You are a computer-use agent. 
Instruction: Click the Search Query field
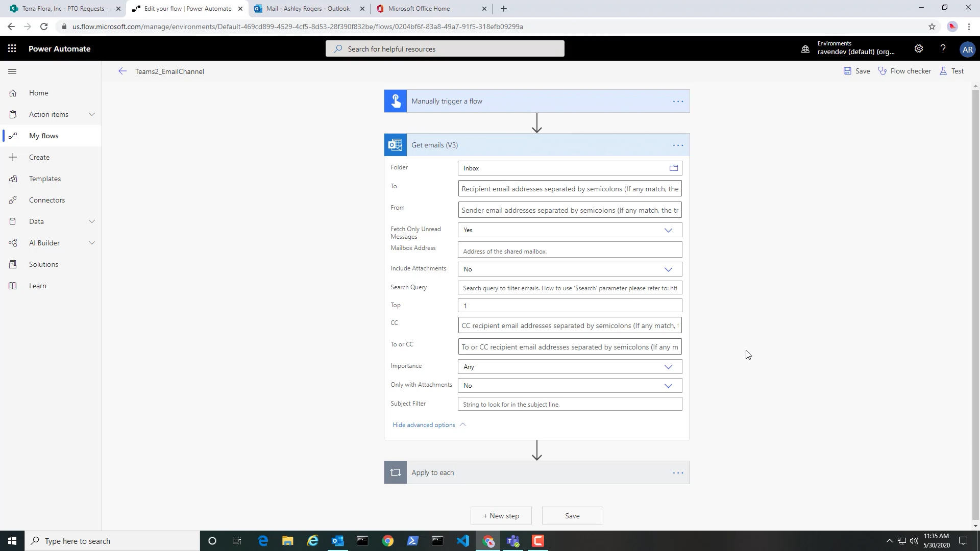(x=570, y=288)
